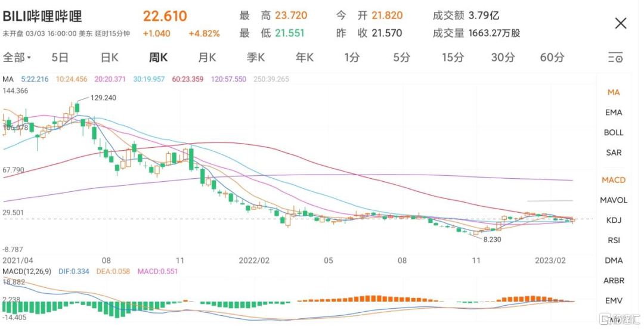
Task: Select the DMA sub-indicator
Action: [x=614, y=260]
